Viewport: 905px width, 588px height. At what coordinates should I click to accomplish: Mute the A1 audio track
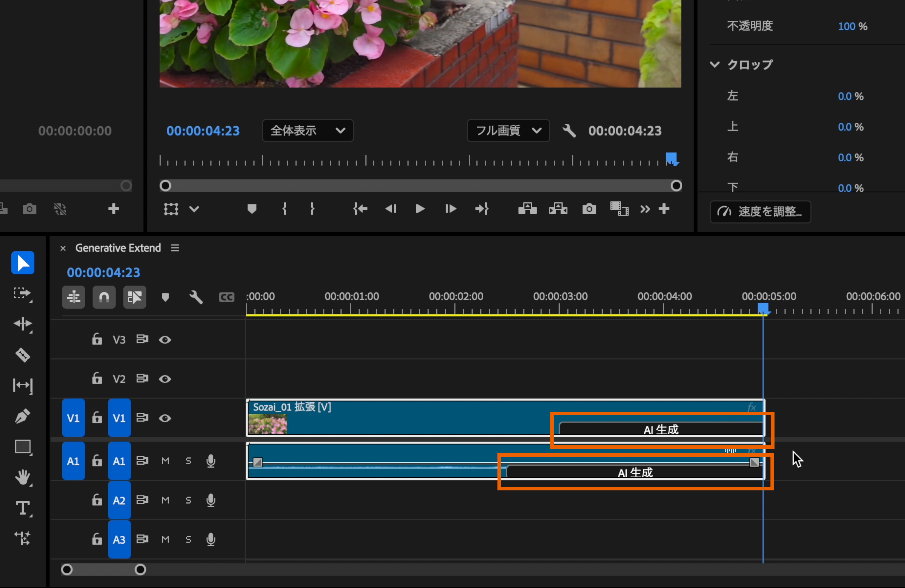click(x=165, y=461)
